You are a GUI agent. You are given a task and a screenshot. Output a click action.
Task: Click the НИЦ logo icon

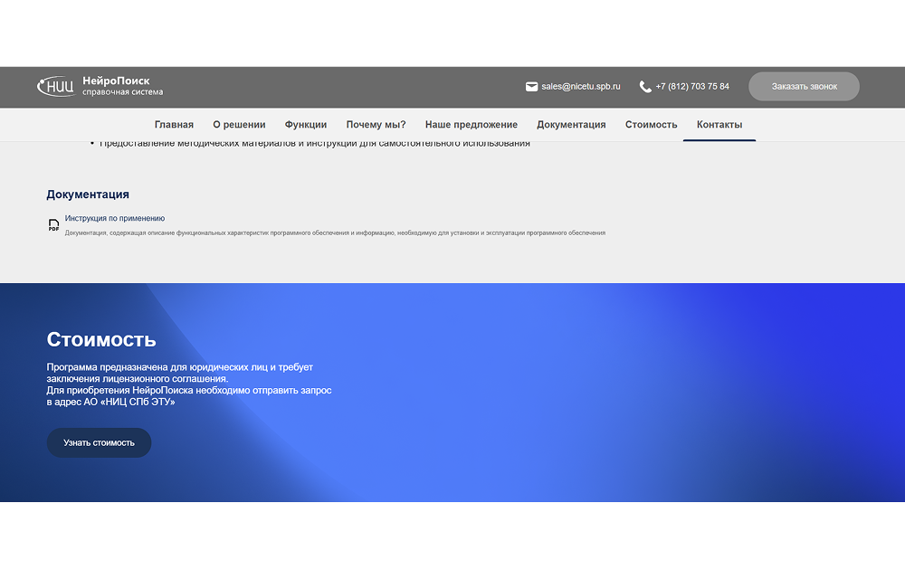point(56,87)
